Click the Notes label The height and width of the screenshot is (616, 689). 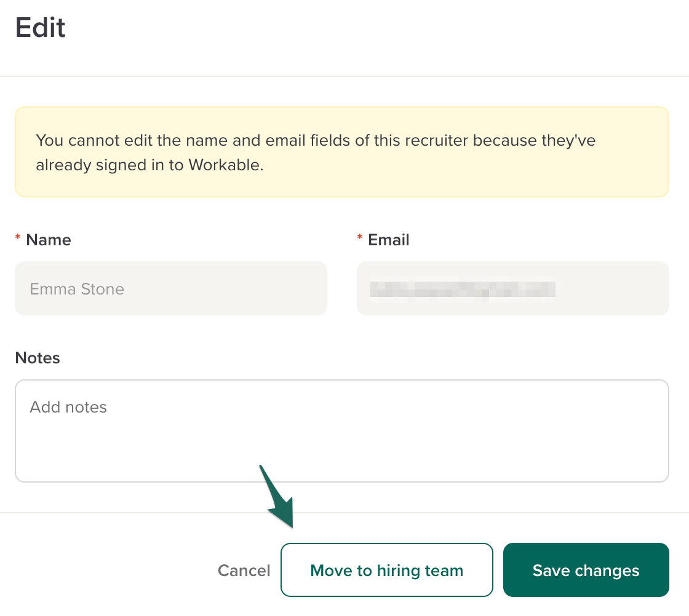38,358
